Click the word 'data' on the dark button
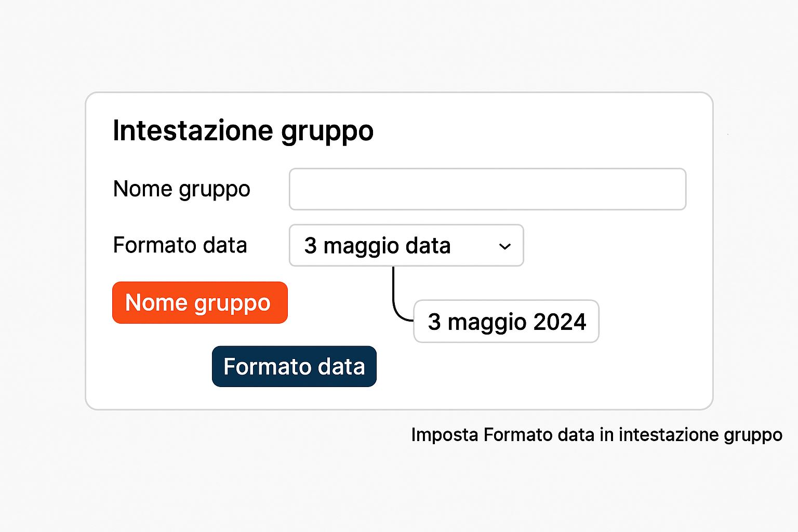The image size is (798, 532). 341,367
